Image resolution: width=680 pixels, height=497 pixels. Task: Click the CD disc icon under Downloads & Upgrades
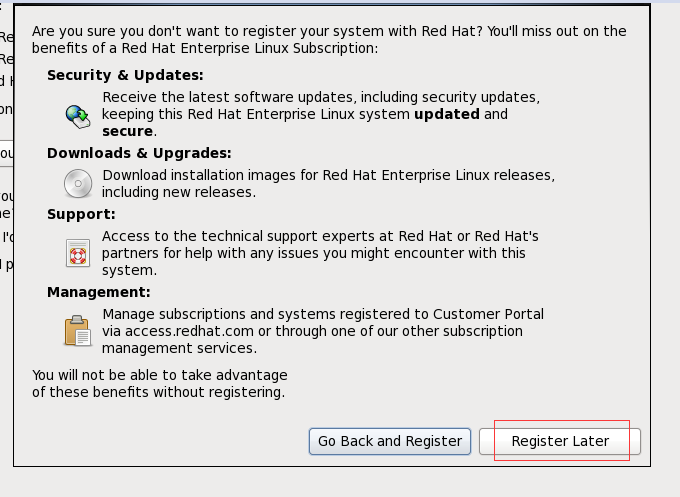pyautogui.click(x=78, y=183)
